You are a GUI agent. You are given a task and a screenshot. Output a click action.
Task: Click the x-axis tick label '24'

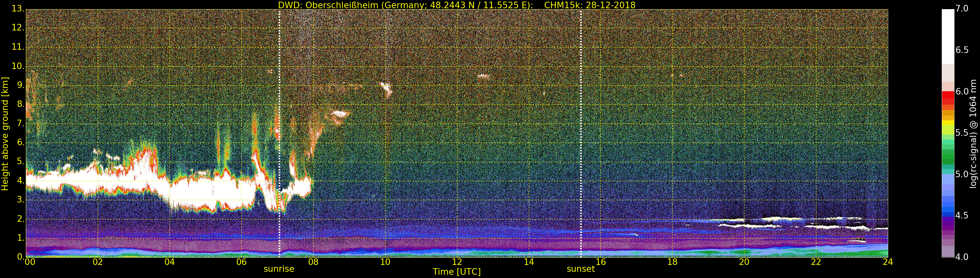[x=888, y=262]
